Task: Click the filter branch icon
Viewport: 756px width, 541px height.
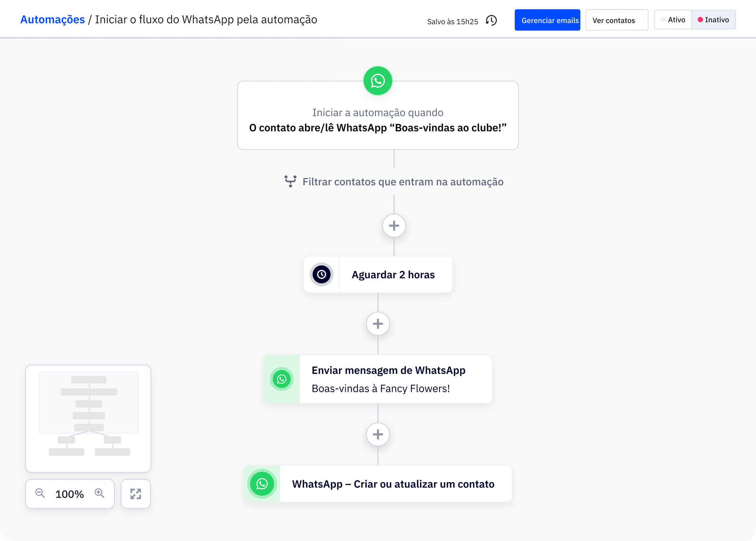Action: [x=290, y=181]
